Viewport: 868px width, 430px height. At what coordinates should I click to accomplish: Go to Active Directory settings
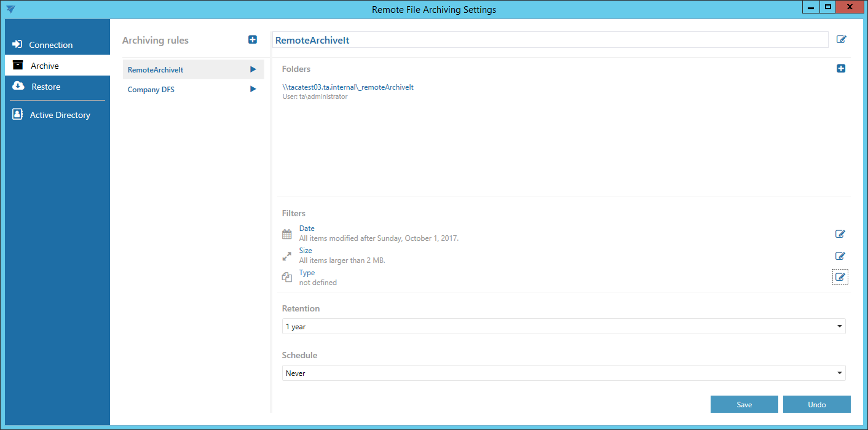pos(60,115)
